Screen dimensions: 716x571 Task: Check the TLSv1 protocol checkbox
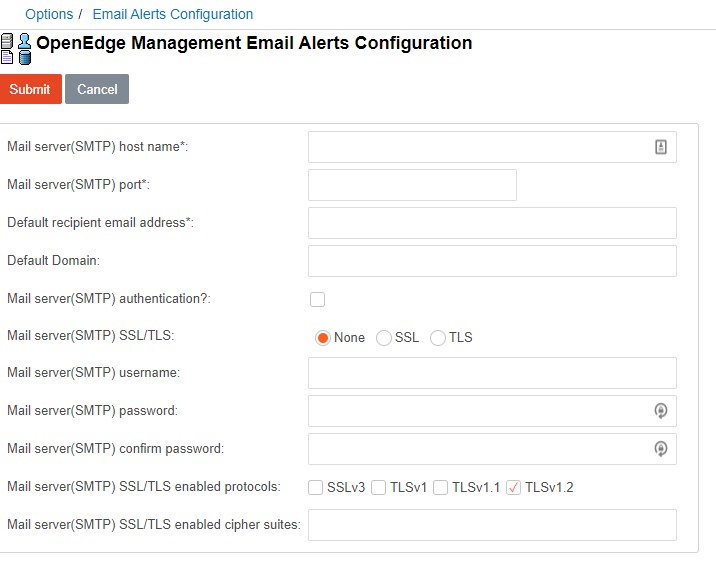tap(379, 487)
